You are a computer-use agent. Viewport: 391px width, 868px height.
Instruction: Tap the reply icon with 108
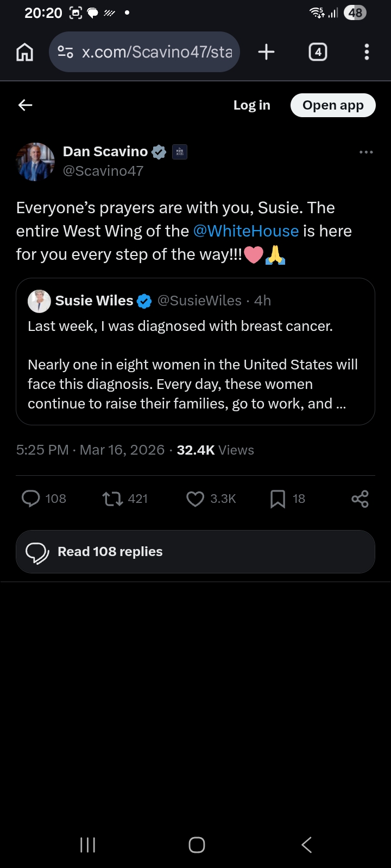[31, 499]
